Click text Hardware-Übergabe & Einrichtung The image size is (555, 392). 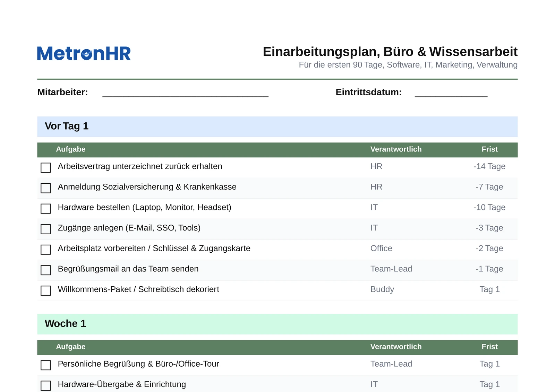click(122, 384)
